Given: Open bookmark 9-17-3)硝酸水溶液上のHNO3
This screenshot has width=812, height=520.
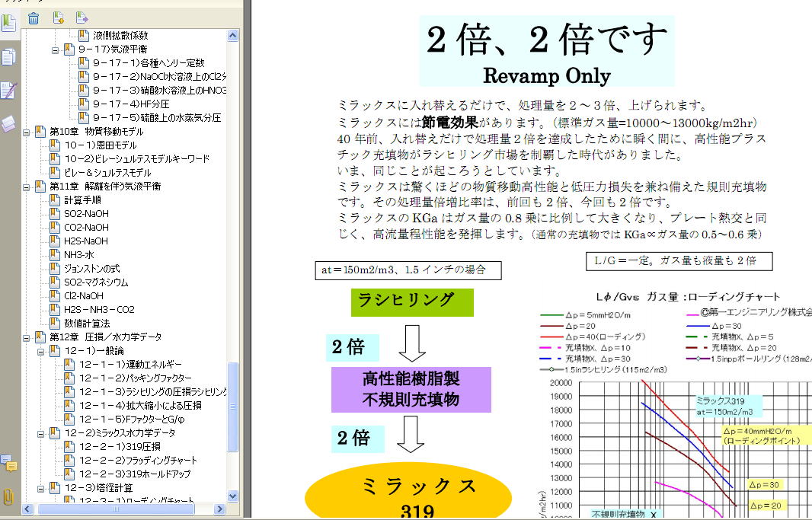Looking at the screenshot, I should click(159, 90).
